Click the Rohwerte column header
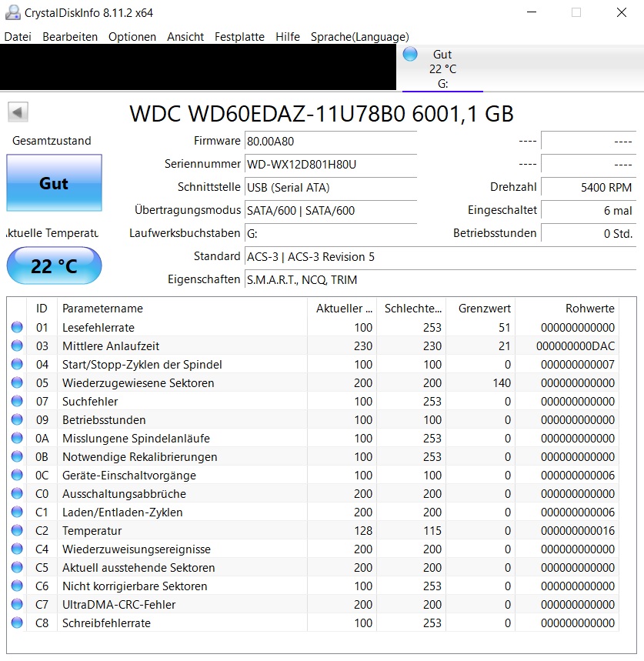The image size is (644, 661). (567, 309)
